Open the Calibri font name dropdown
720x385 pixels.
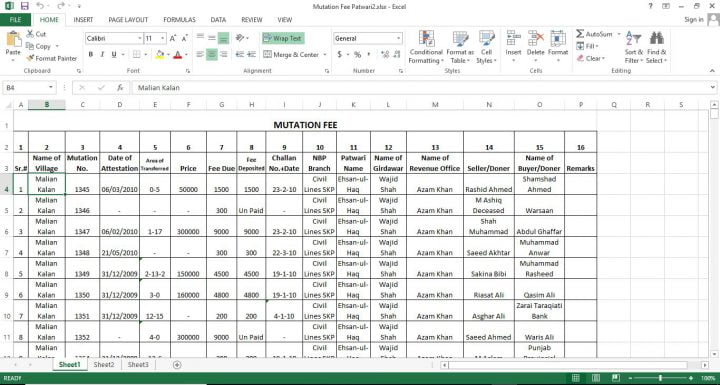click(140, 39)
